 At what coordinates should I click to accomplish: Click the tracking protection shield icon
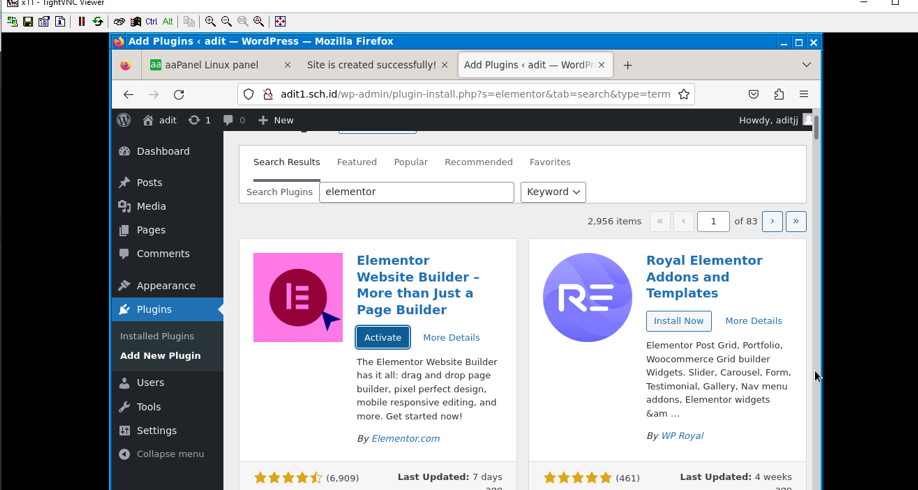[x=248, y=94]
